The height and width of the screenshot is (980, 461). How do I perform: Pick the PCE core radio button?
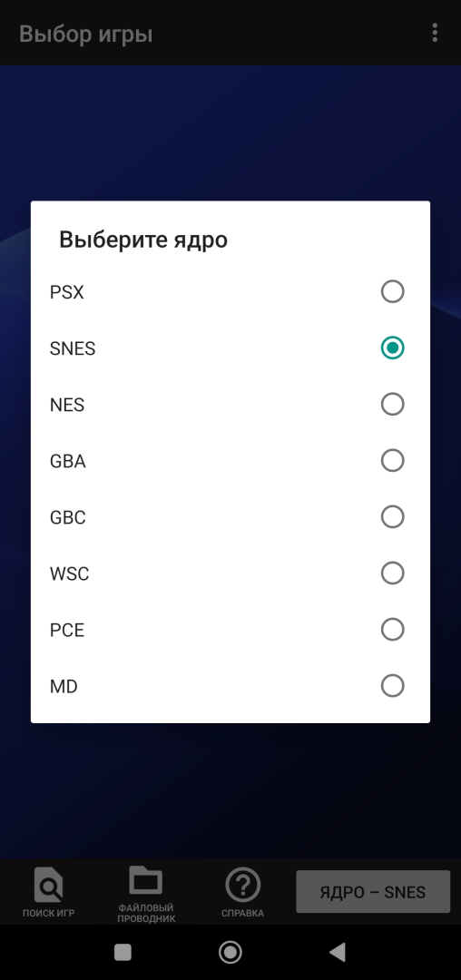point(392,630)
